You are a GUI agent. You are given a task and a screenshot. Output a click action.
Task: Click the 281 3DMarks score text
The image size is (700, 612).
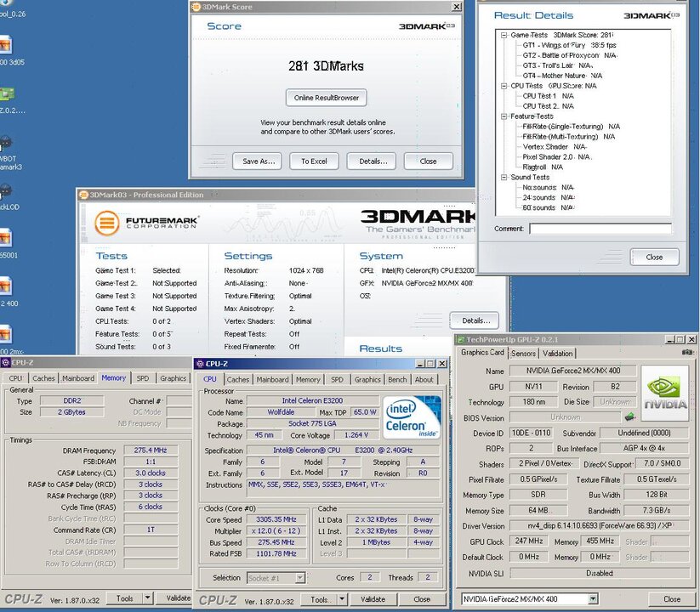pos(326,66)
